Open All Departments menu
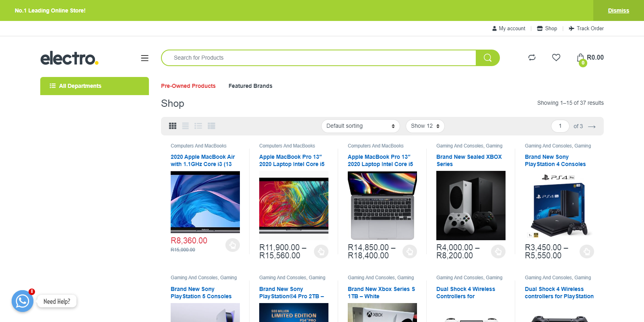 [x=95, y=86]
